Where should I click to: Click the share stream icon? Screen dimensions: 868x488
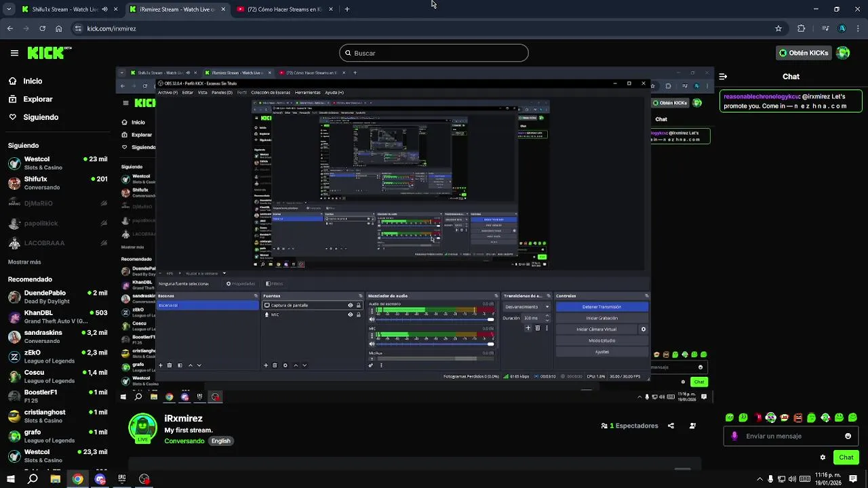(671, 426)
